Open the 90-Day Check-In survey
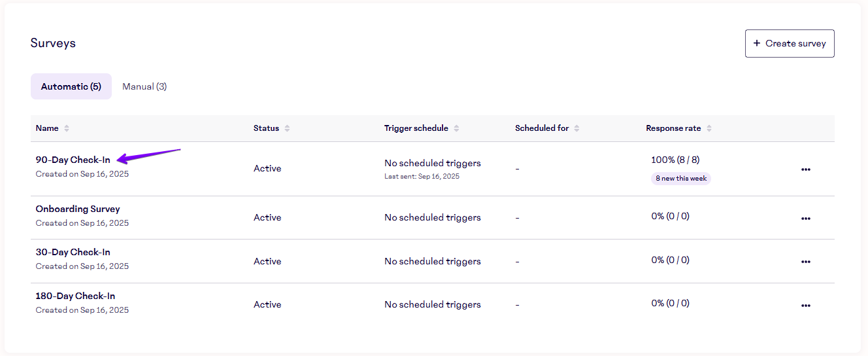868x356 pixels. pyautogui.click(x=73, y=160)
